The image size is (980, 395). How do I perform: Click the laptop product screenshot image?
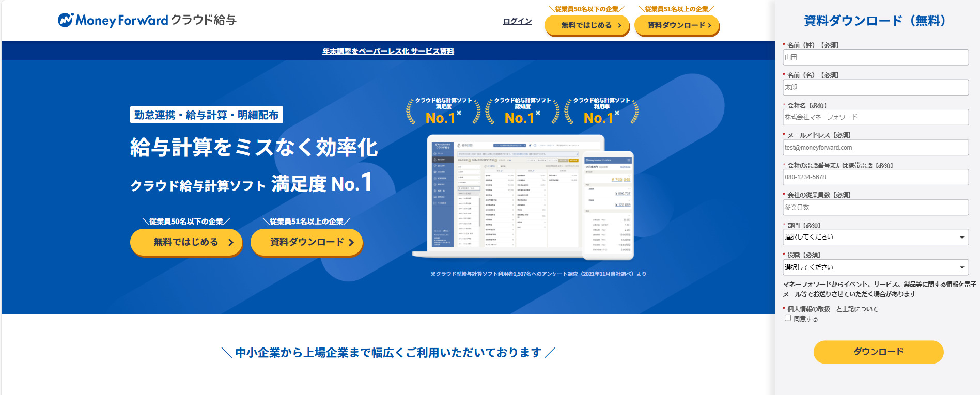509,195
